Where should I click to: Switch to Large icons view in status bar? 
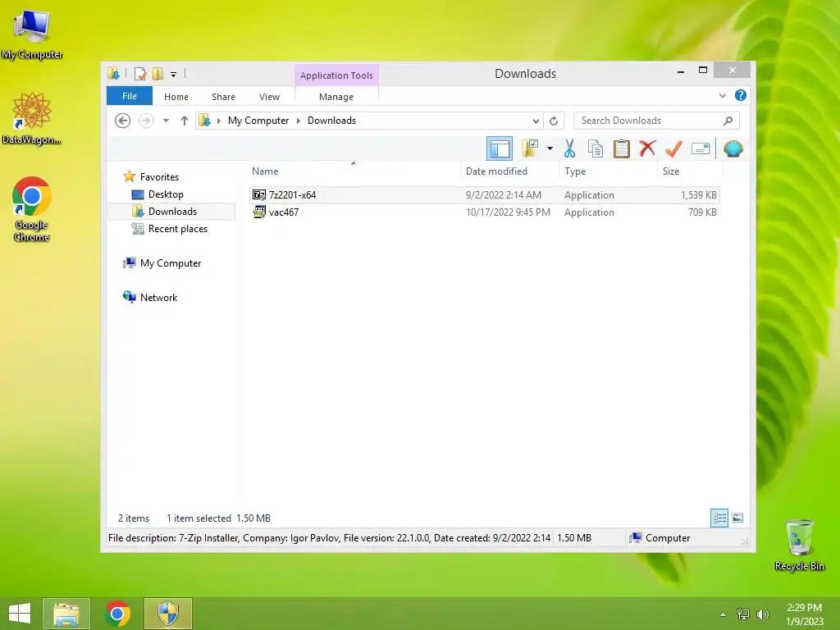(x=737, y=518)
